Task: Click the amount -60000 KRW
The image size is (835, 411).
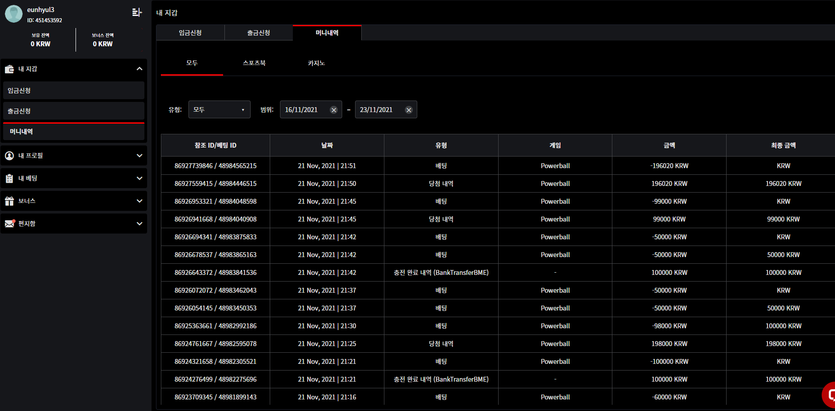Action: pos(669,397)
